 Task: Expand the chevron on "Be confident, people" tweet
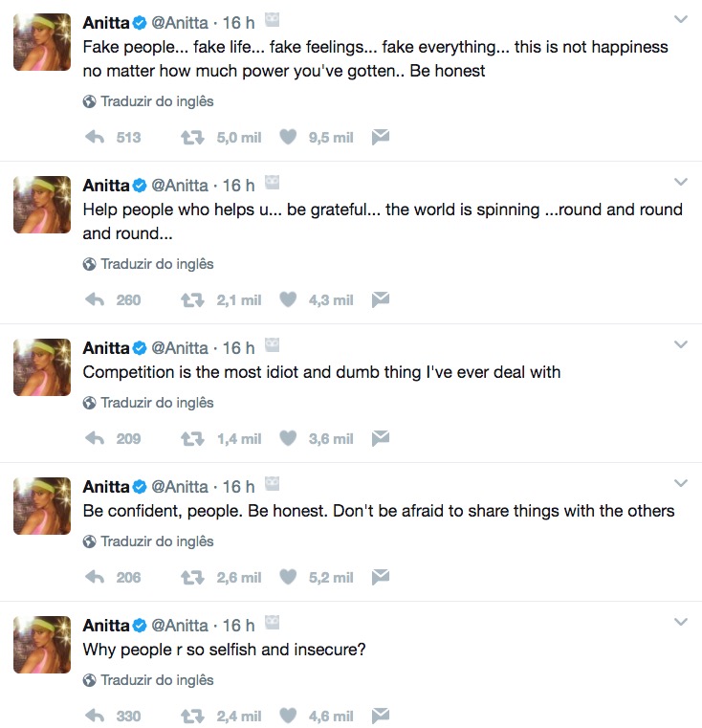[681, 483]
